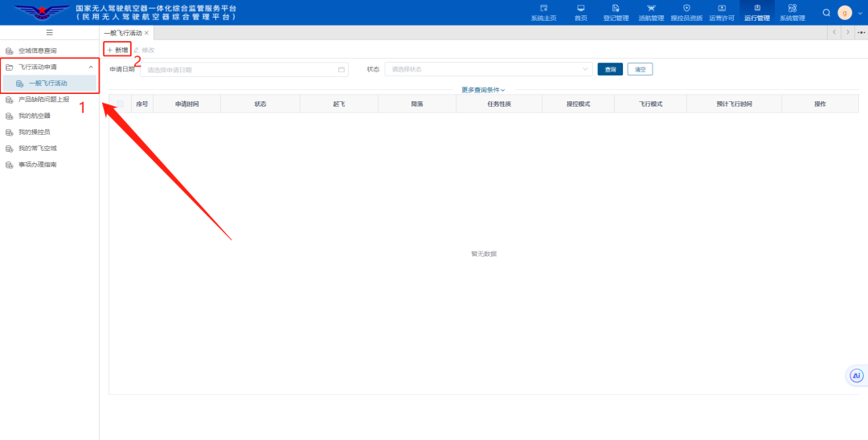Click the user avatar in the header
This screenshot has width=868, height=440.
[x=845, y=13]
